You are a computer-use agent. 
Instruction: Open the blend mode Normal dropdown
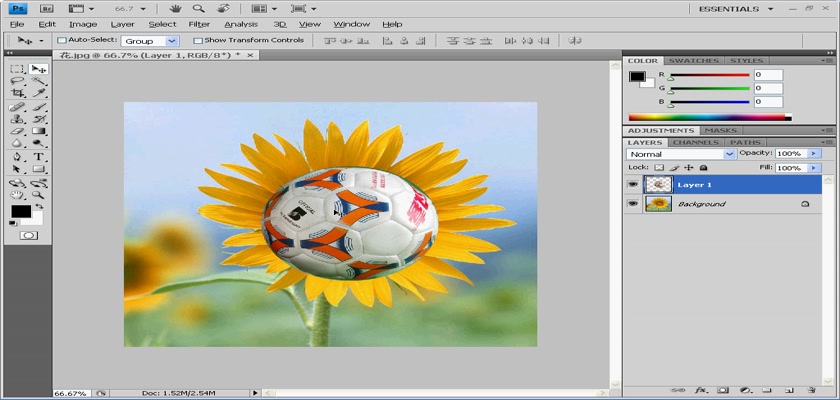pyautogui.click(x=681, y=154)
